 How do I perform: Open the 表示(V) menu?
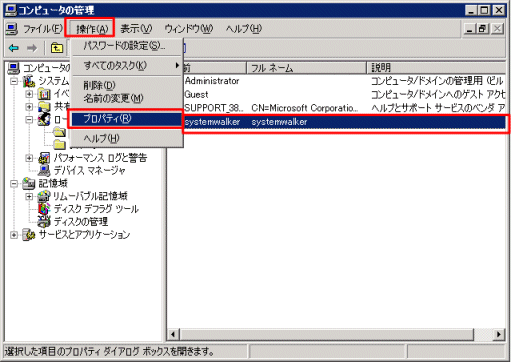(136, 29)
